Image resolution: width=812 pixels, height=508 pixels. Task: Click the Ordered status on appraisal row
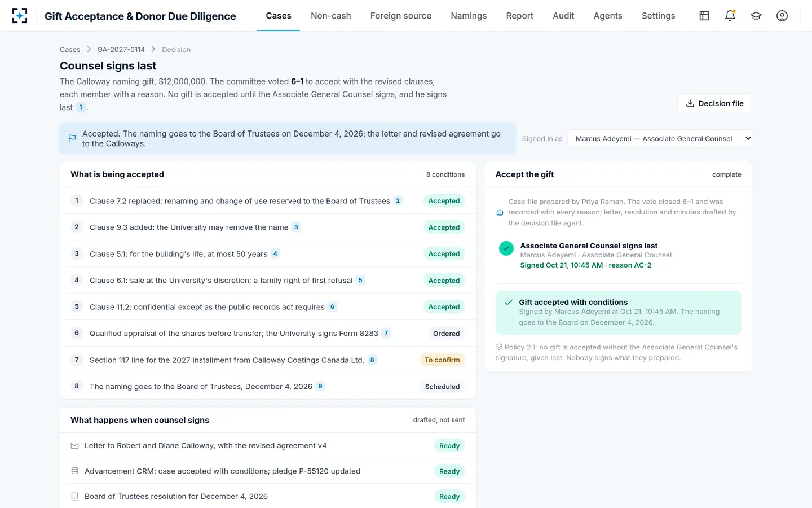pyautogui.click(x=447, y=334)
